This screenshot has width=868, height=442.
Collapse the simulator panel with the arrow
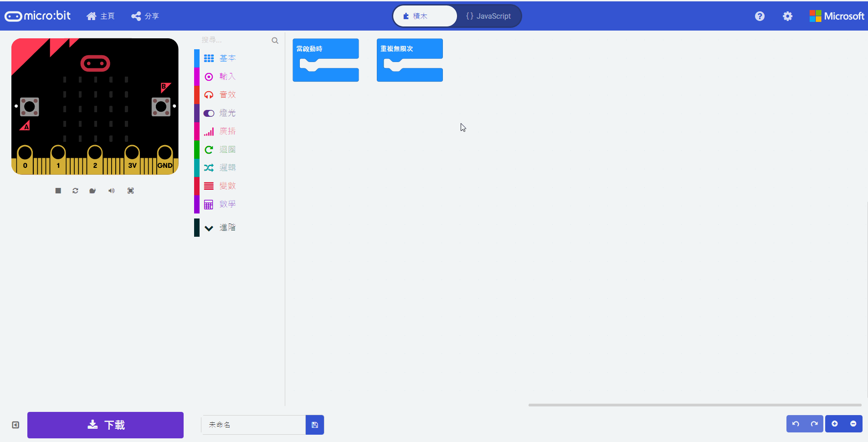coord(15,425)
